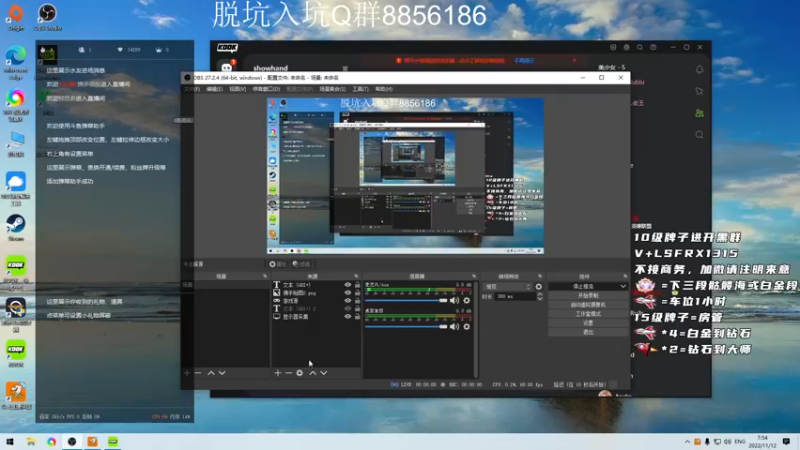Toggle visibility of 游戏源 source

tap(347, 301)
